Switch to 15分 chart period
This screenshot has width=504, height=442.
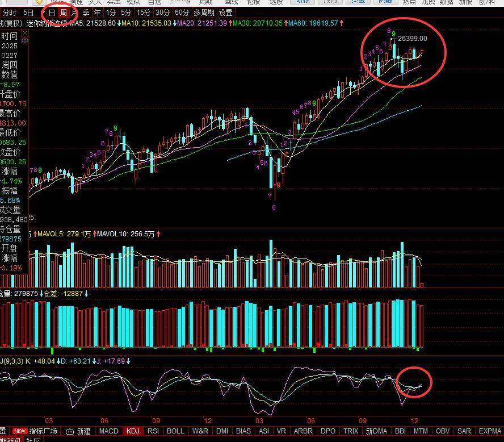tap(144, 13)
